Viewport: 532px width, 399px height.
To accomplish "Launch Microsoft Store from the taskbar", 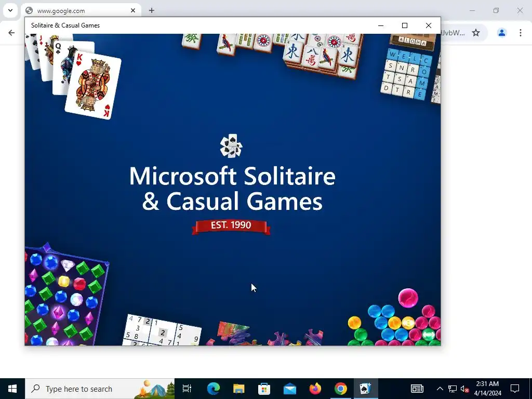I will point(264,389).
